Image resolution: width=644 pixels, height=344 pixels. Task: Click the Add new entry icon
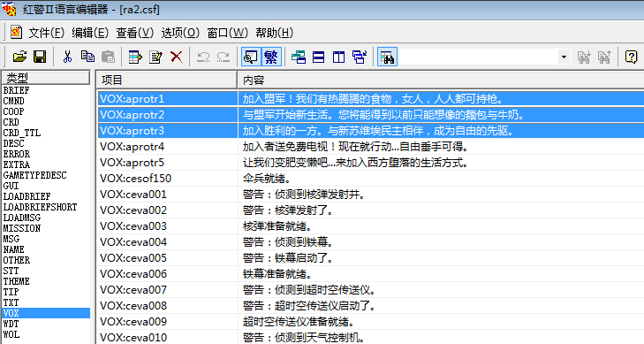(135, 57)
